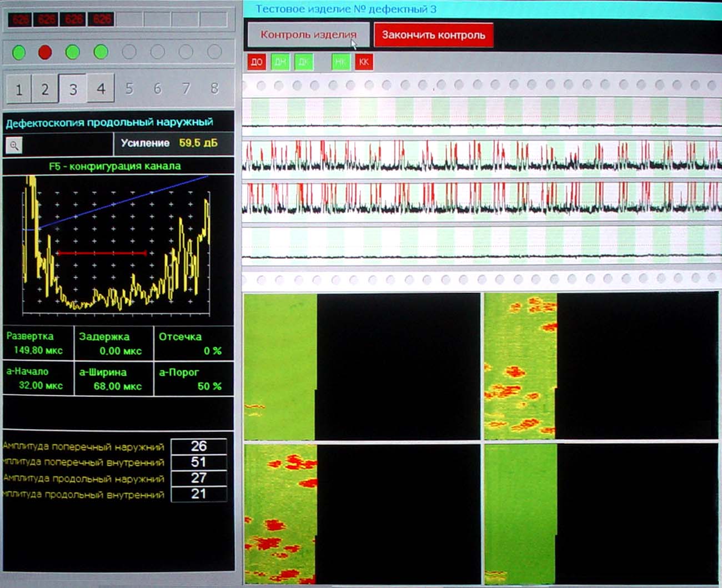Switch to channel 2
The height and width of the screenshot is (588, 722).
45,89
